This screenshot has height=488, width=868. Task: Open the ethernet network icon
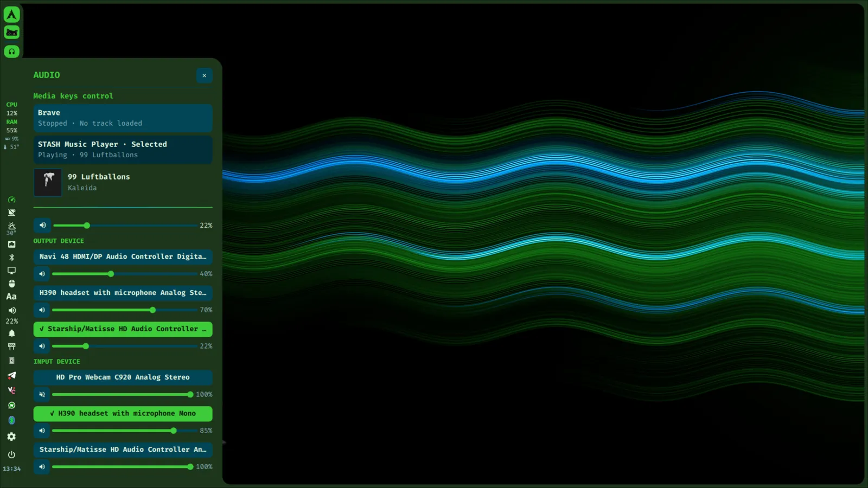pos(11,245)
